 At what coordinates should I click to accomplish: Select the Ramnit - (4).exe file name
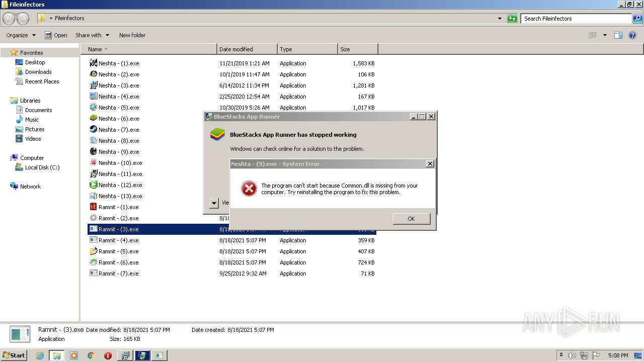pyautogui.click(x=118, y=240)
